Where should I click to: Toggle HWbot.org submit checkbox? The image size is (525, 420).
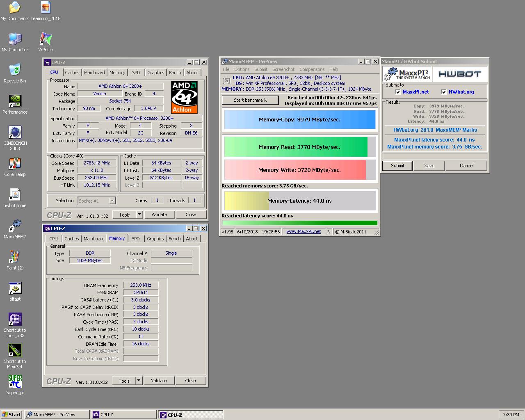tap(444, 92)
